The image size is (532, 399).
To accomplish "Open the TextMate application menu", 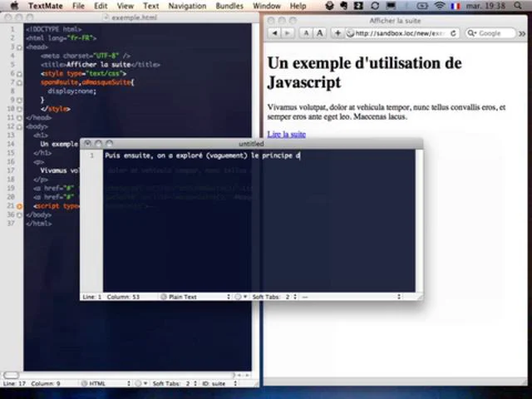I will pos(46,6).
